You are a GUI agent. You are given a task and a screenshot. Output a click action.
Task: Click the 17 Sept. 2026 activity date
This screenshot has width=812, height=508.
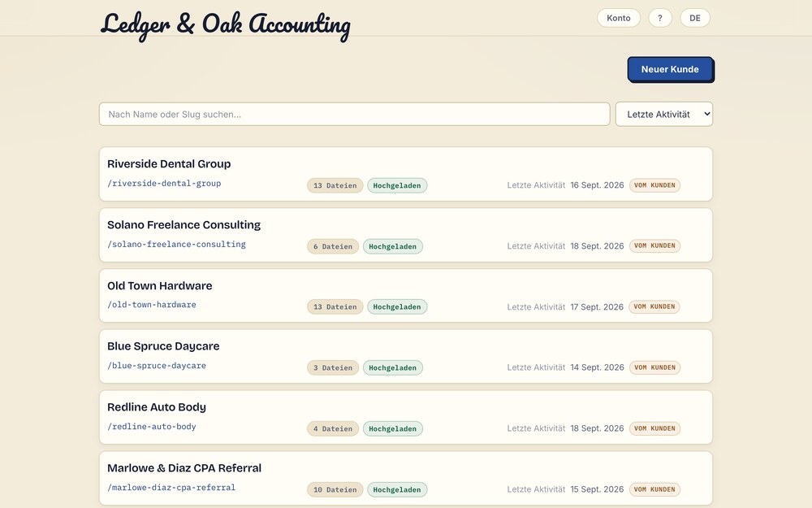(x=597, y=307)
